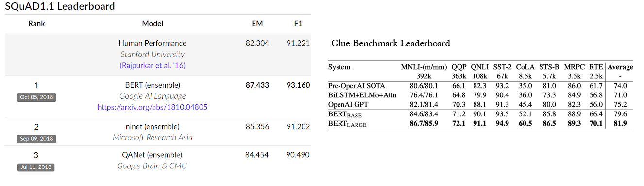Click the Oct 05, 2018 date badge
Image resolution: width=644 pixels, height=186 pixels.
(x=36, y=97)
